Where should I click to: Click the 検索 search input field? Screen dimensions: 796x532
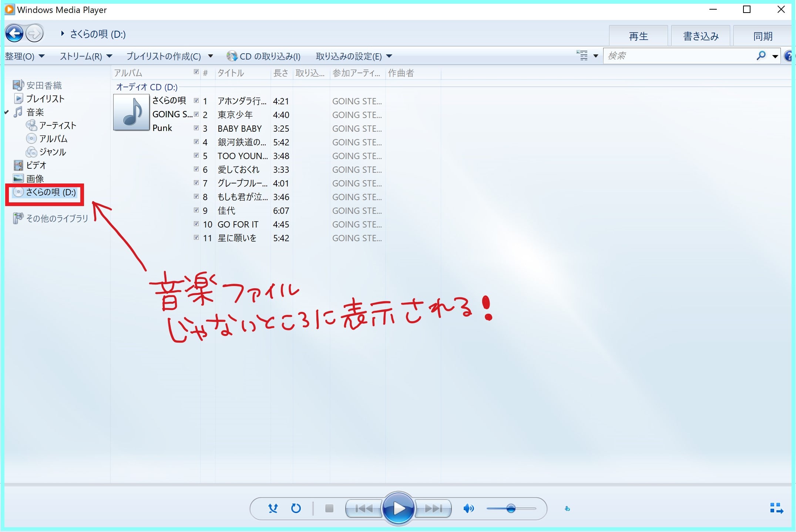click(x=679, y=56)
